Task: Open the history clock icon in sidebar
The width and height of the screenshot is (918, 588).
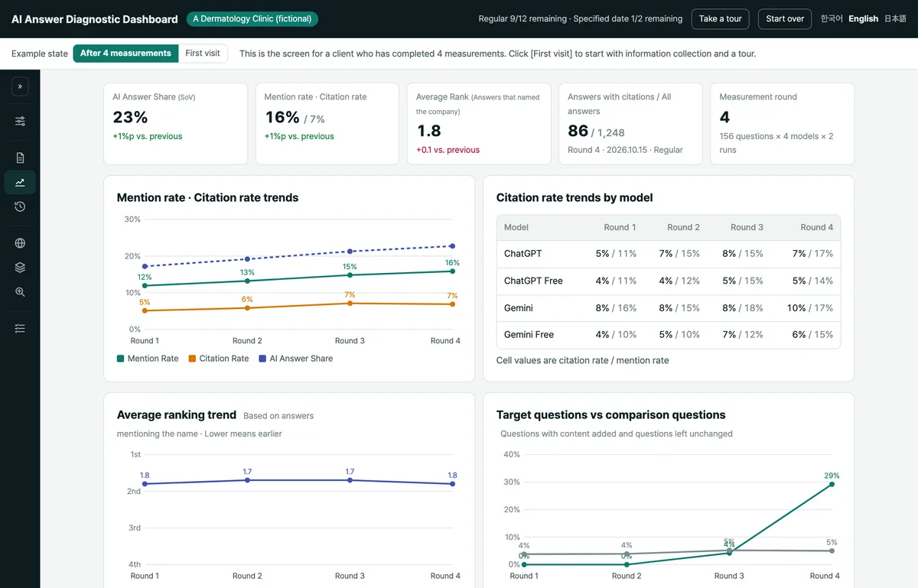Action: click(20, 206)
